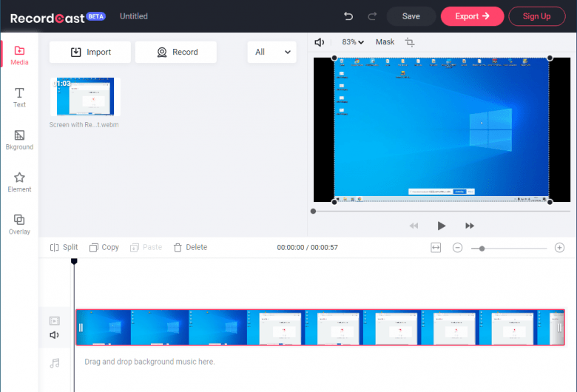Mute the video track audio icon
Viewport: 577px width, 392px height.
pyautogui.click(x=55, y=335)
